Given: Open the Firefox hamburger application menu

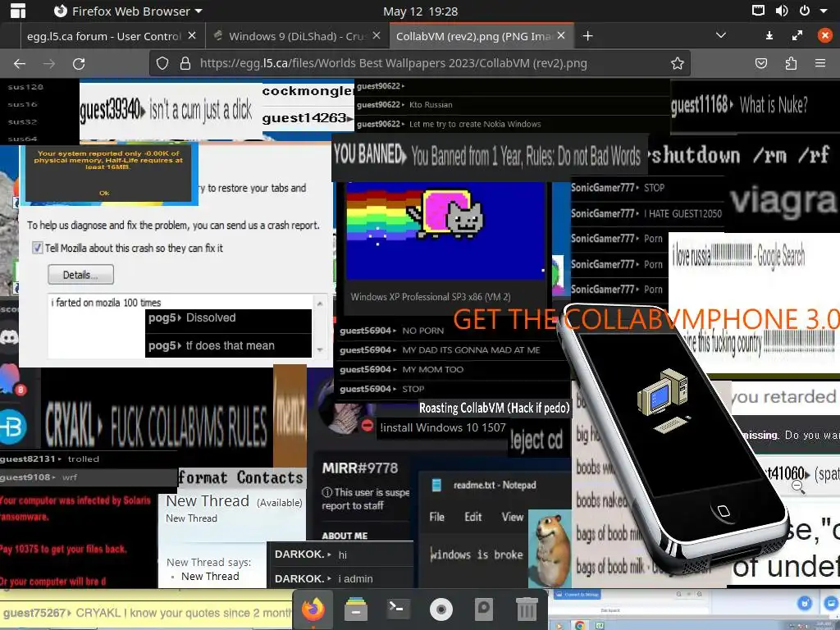Looking at the screenshot, I should pos(820,63).
